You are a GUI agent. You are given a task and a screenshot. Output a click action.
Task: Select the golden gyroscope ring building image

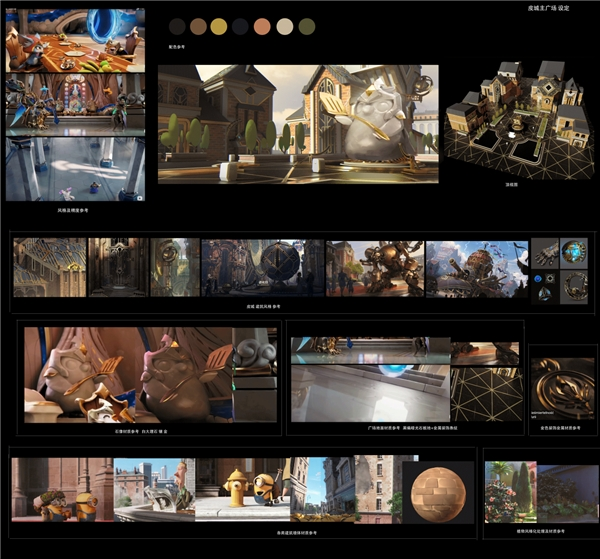[x=175, y=267]
